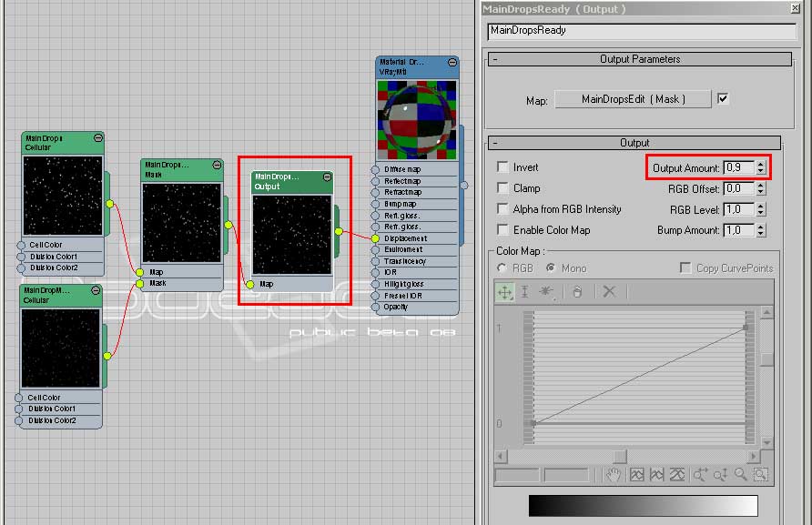Click the Displacement input socket on VRayMtl node
Screen dimensions: 812x525
click(376, 238)
